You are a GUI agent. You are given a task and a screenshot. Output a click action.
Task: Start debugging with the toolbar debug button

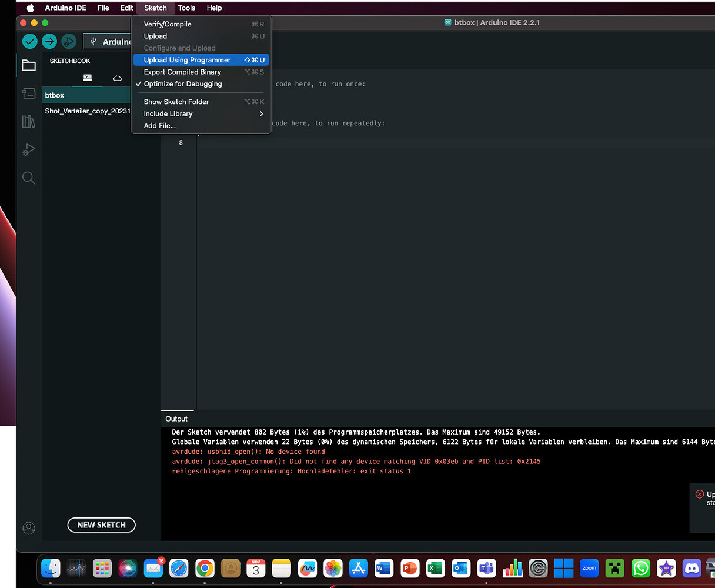coord(69,41)
